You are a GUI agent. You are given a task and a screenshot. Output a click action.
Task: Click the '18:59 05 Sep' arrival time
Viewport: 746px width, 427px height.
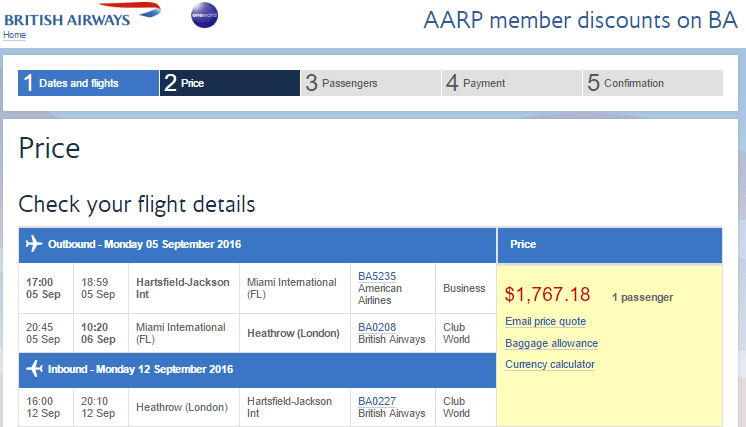98,288
